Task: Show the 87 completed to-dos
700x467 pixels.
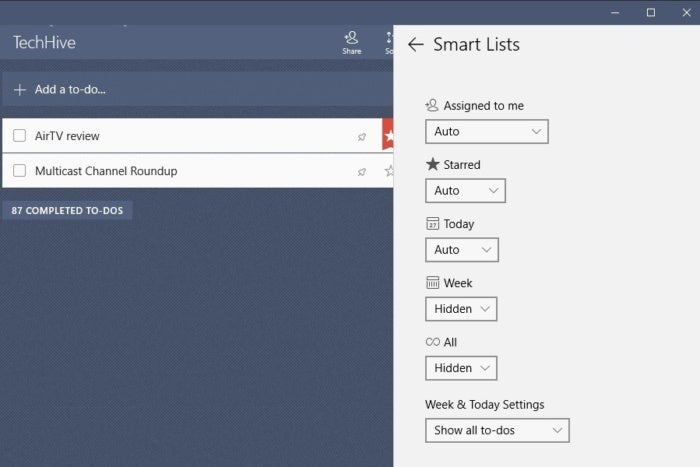Action: 67,211
